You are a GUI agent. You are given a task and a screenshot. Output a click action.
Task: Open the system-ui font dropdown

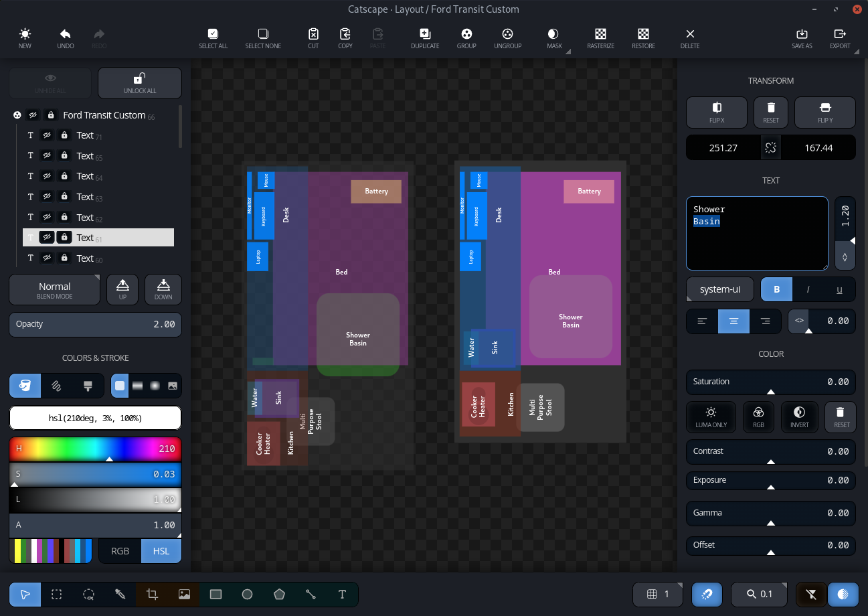coord(720,289)
